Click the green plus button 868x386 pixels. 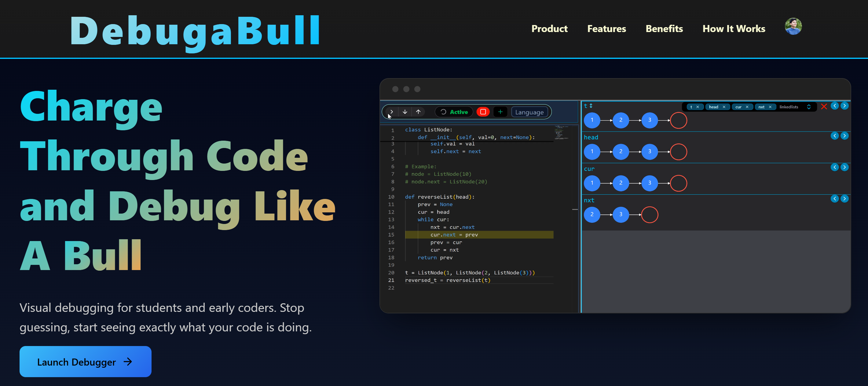(x=500, y=112)
